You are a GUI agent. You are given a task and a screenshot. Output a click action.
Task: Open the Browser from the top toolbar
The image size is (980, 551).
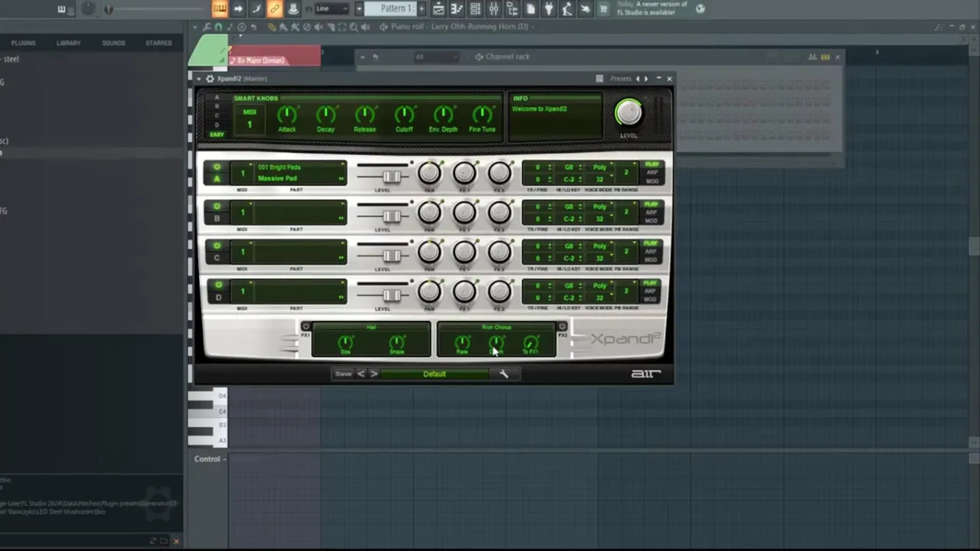[x=511, y=8]
